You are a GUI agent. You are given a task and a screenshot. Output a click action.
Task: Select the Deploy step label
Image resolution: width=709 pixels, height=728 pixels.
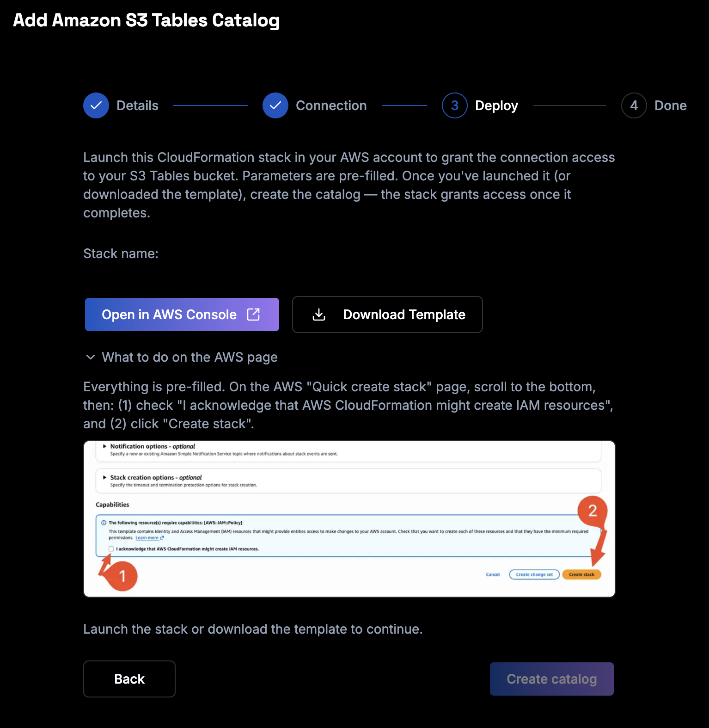click(496, 105)
